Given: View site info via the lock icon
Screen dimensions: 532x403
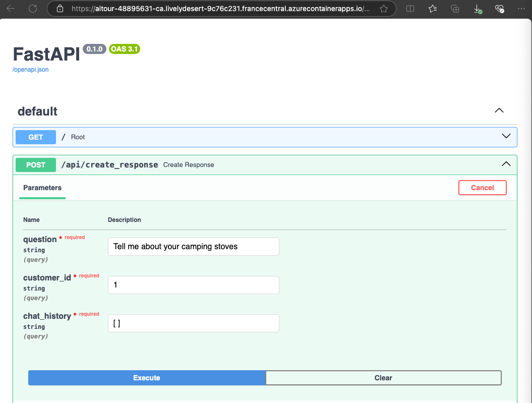Looking at the screenshot, I should pos(60,9).
